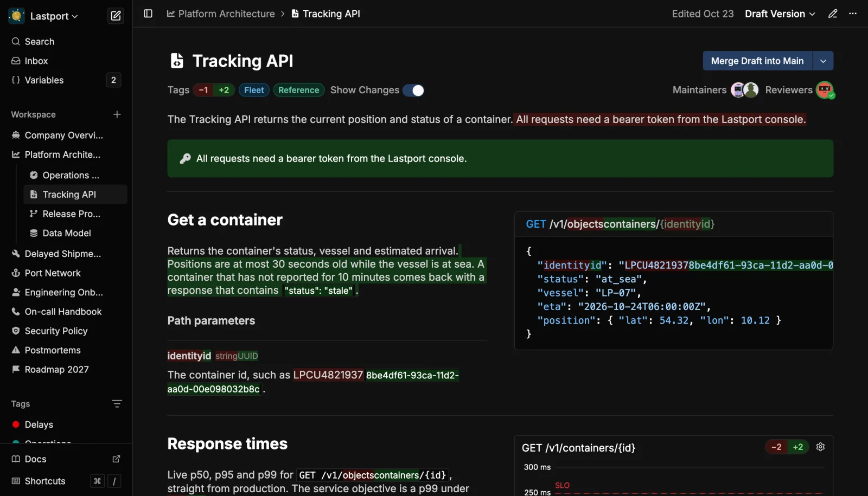Click the Lastport workspace logo
The image size is (868, 496).
tap(16, 16)
